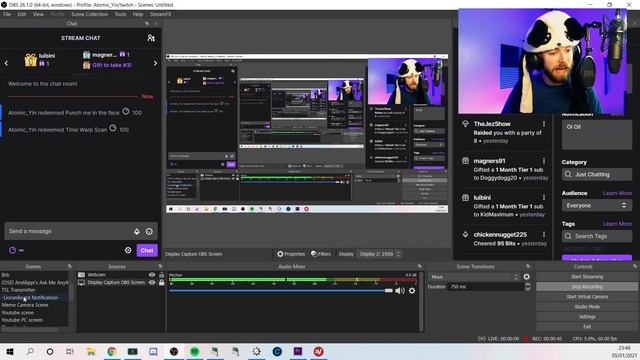Open the Display 2 selection dropdown
The height and width of the screenshot is (360, 640).
pos(379,254)
